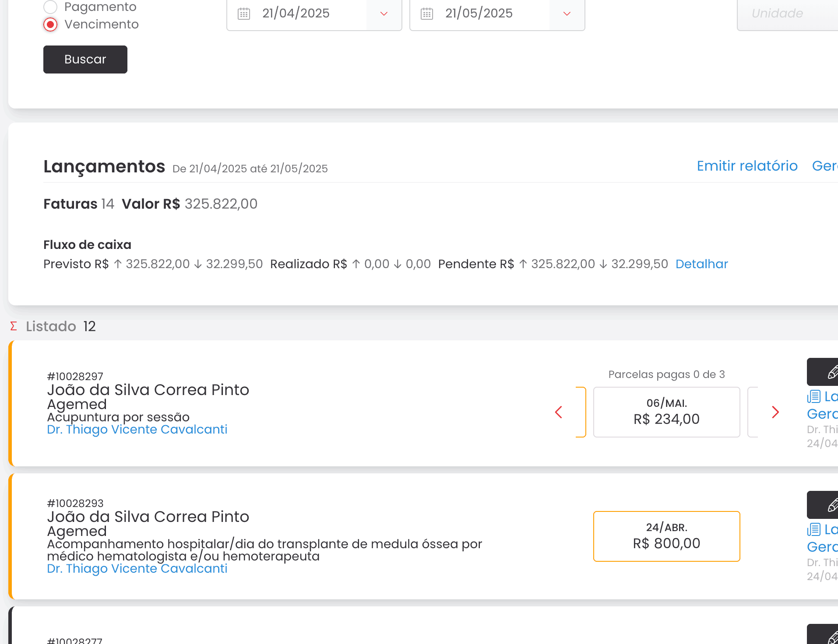Show previous installment with left red arrow
838x644 pixels.
559,412
